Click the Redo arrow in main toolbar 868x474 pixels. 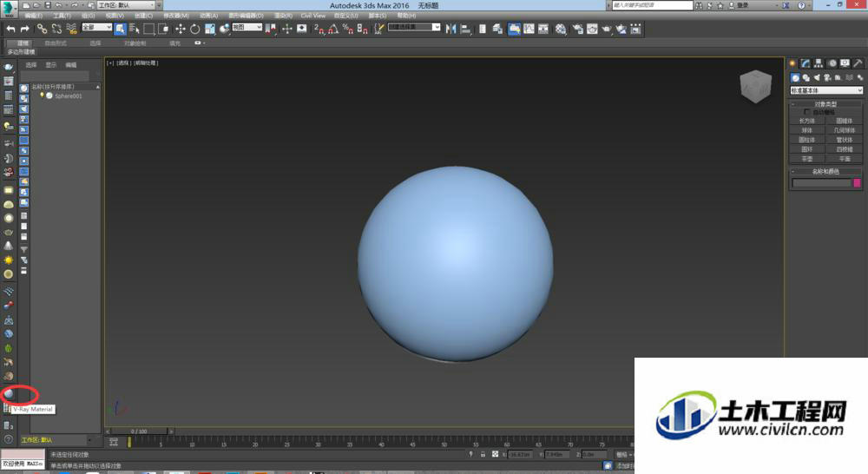(25, 29)
